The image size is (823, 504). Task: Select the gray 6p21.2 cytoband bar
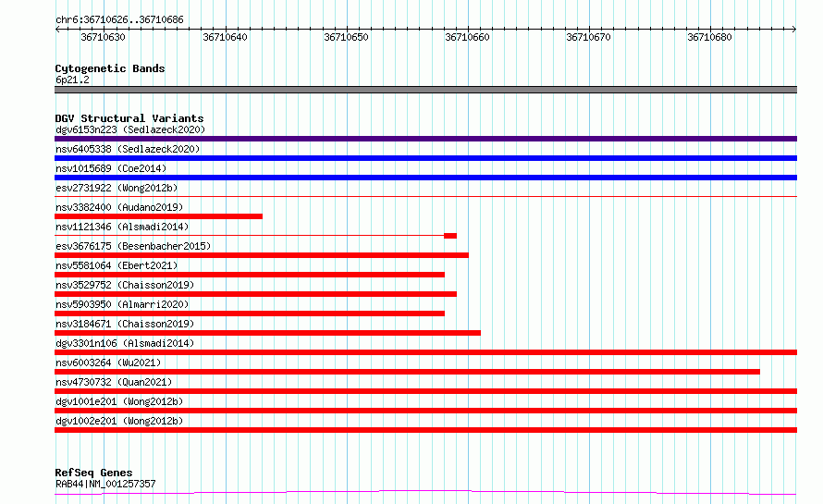(425, 90)
